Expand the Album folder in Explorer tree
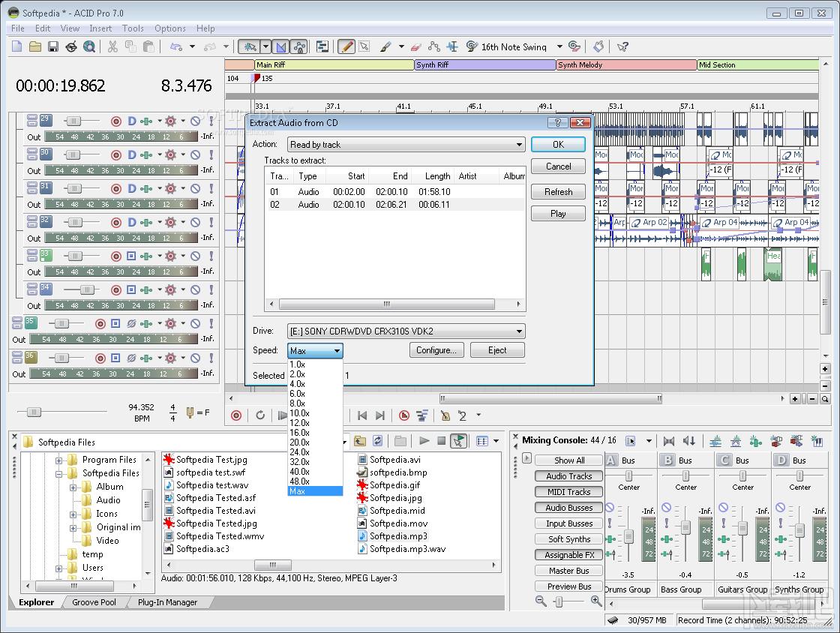The image size is (840, 633). pyautogui.click(x=73, y=487)
